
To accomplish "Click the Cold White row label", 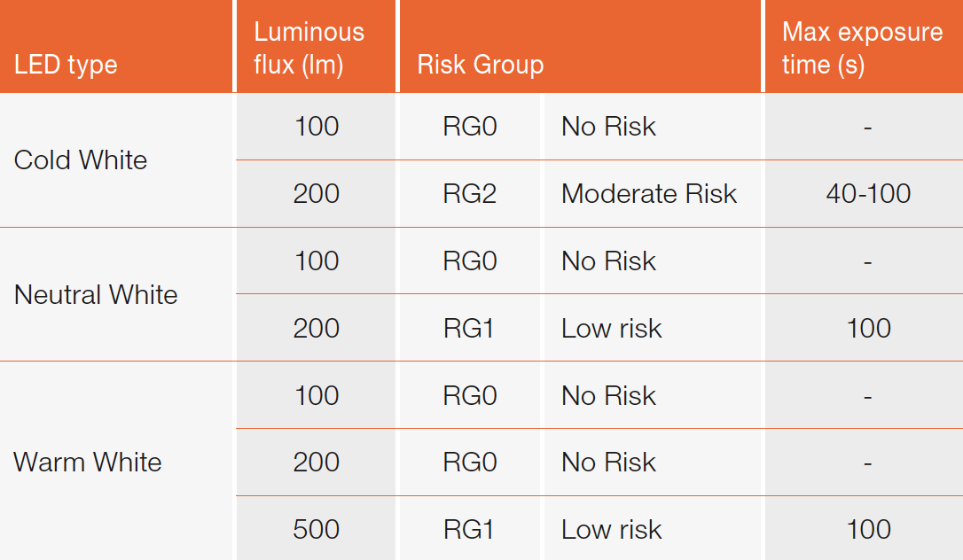I will click(81, 160).
